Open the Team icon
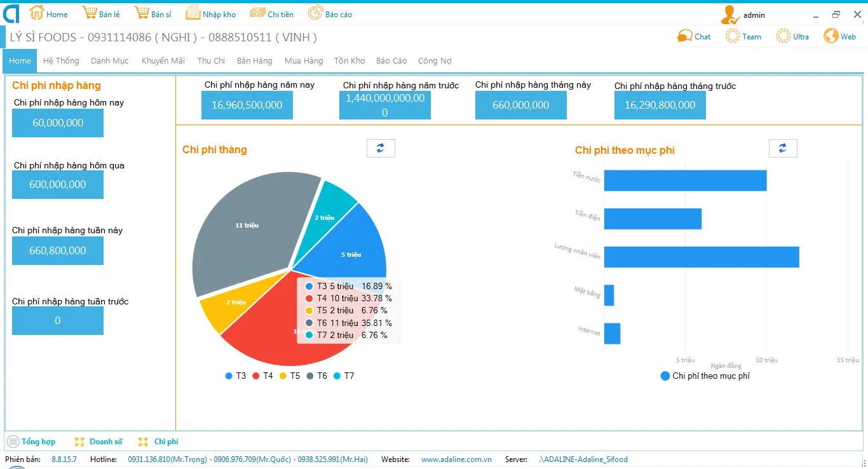 [733, 36]
